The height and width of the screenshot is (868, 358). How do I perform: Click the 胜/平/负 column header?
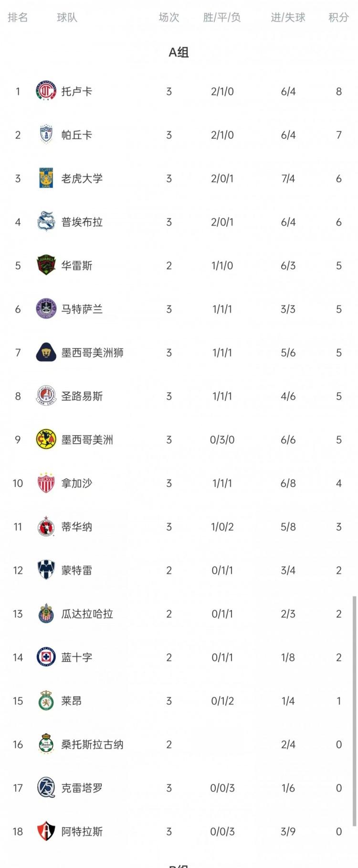pyautogui.click(x=222, y=18)
